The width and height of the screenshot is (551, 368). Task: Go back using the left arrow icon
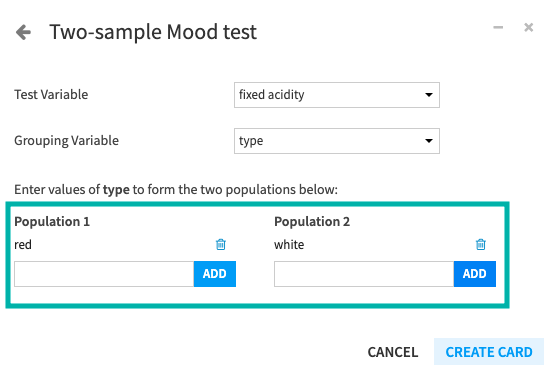tap(23, 32)
